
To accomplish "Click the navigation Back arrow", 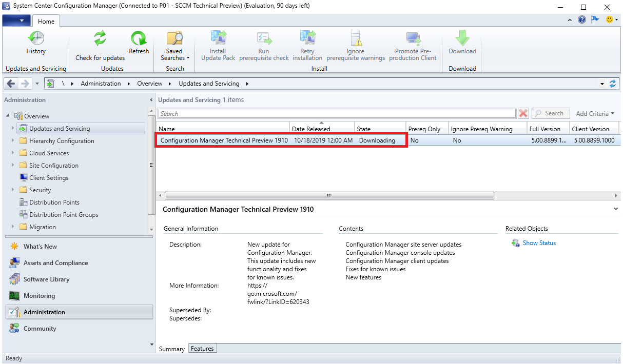I will (x=11, y=84).
